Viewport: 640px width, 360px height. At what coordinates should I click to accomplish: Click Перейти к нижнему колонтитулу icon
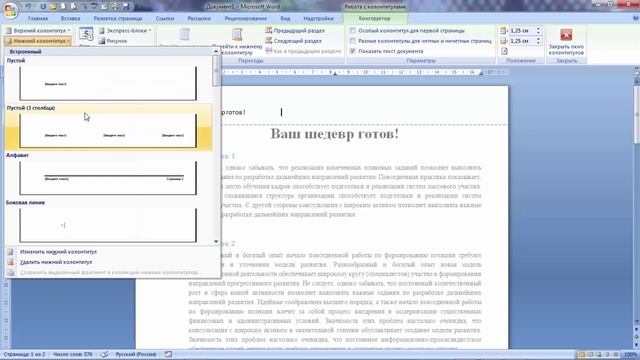point(237,35)
